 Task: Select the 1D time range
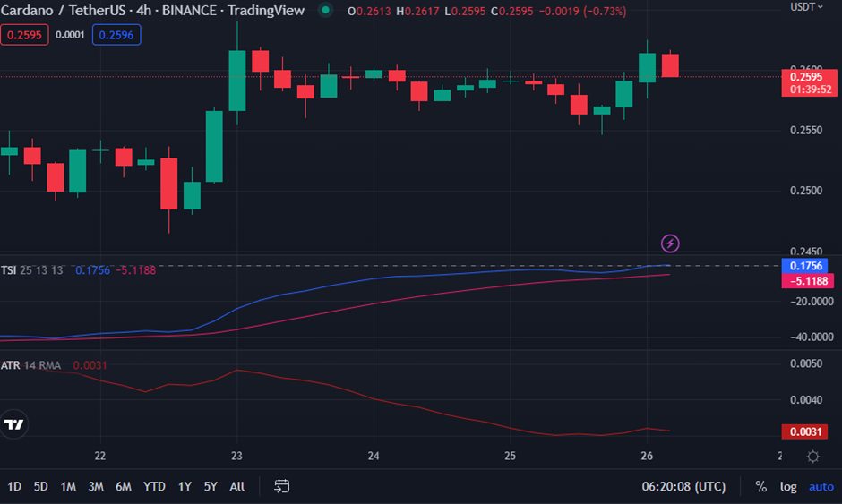pyautogui.click(x=14, y=486)
